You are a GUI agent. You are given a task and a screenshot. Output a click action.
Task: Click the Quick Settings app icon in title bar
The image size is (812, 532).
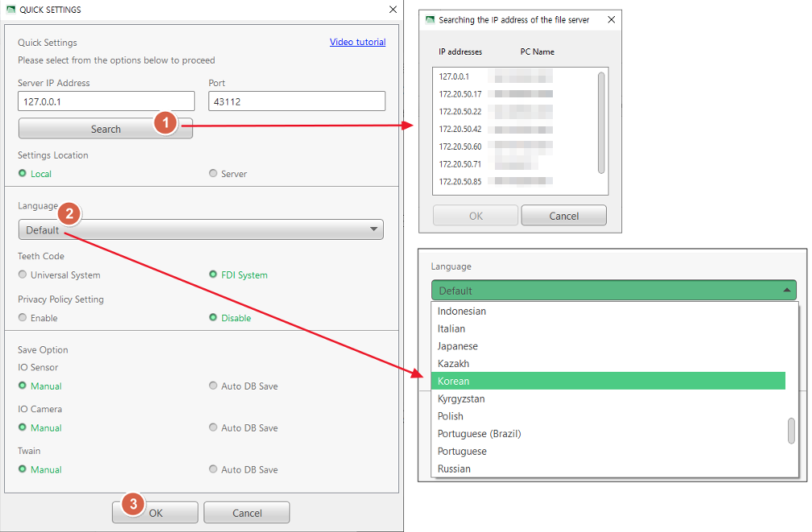10,10
